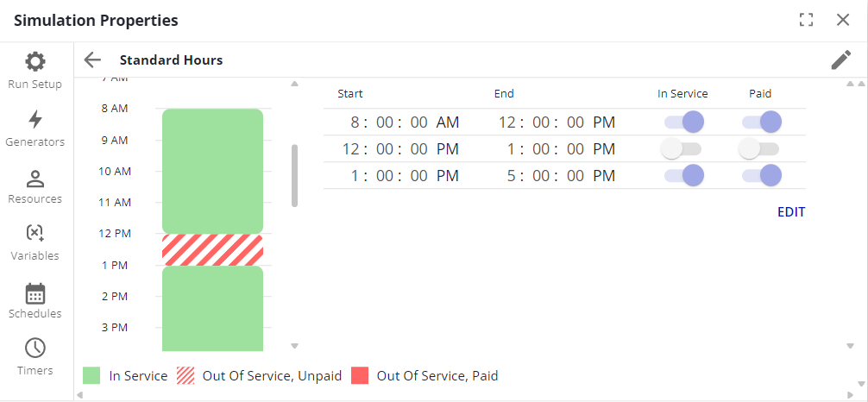Viewport: 868px width, 402px height.
Task: Click the timeline vertical scrollbar thumb
Action: (x=294, y=175)
